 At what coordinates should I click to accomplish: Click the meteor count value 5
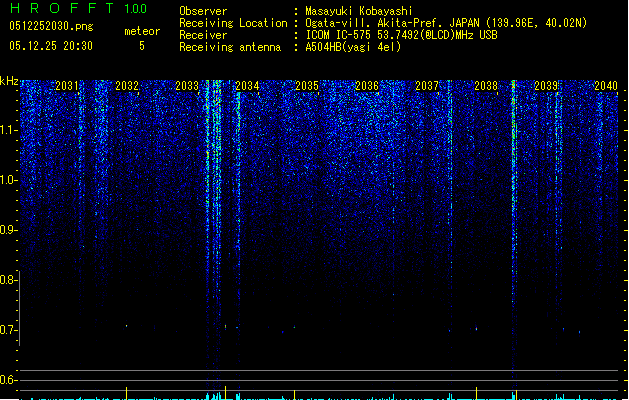142,46
